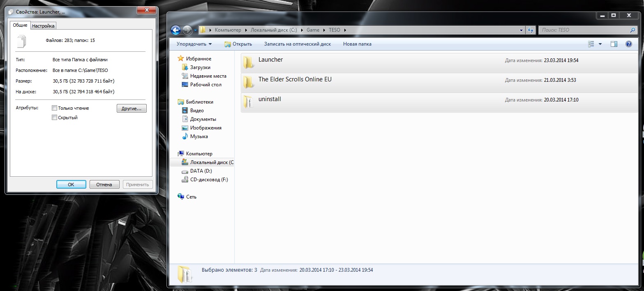Click the folder icon in address bar
Viewport: 644px width, 291px height.
pos(203,30)
